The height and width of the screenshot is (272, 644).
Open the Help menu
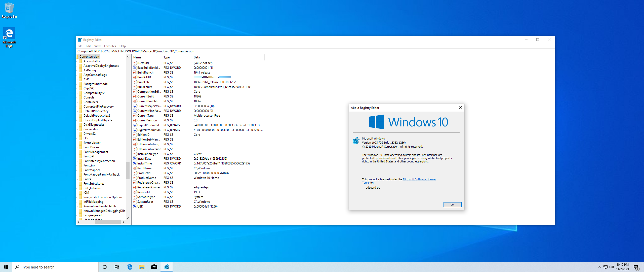[x=123, y=46]
